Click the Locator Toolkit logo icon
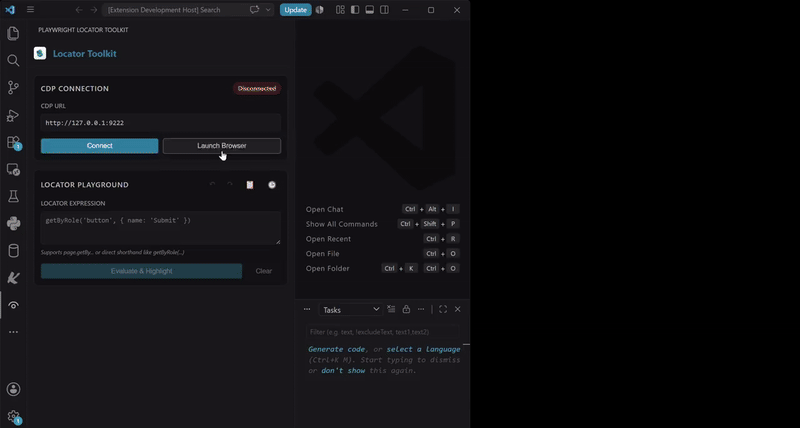This screenshot has height=428, width=800. click(x=40, y=54)
